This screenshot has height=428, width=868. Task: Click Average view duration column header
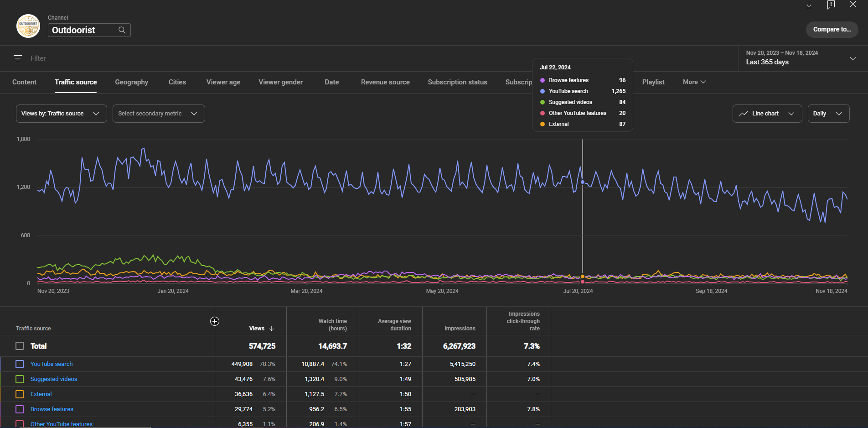pyautogui.click(x=394, y=325)
